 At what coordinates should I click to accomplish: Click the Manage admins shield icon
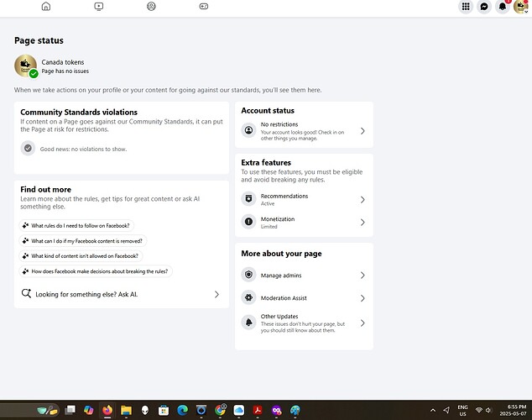coord(248,275)
